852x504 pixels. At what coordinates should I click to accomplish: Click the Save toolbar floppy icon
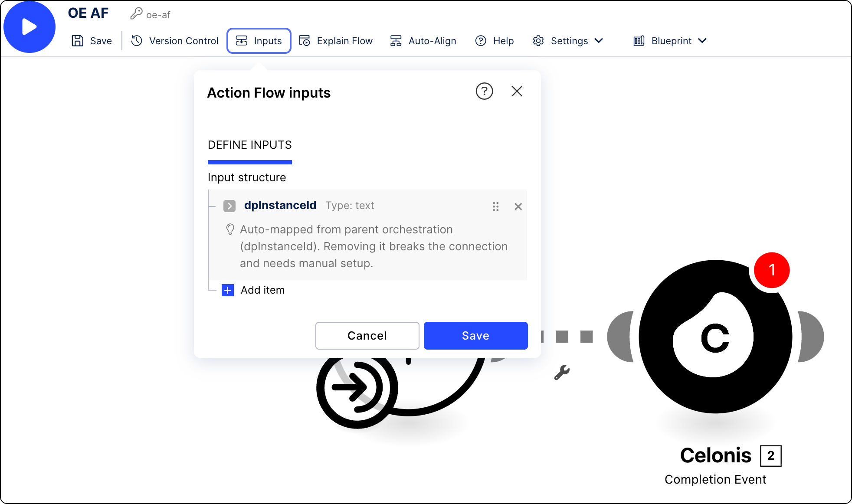pyautogui.click(x=78, y=41)
